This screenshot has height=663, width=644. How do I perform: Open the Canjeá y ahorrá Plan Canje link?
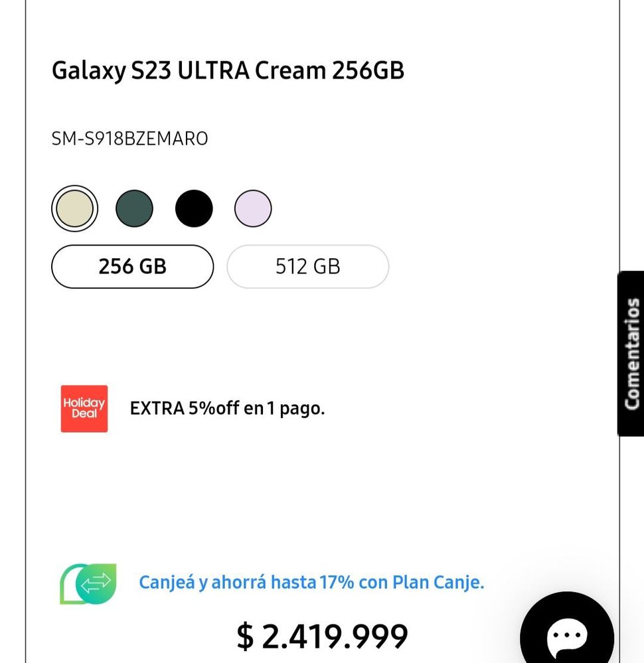click(311, 582)
